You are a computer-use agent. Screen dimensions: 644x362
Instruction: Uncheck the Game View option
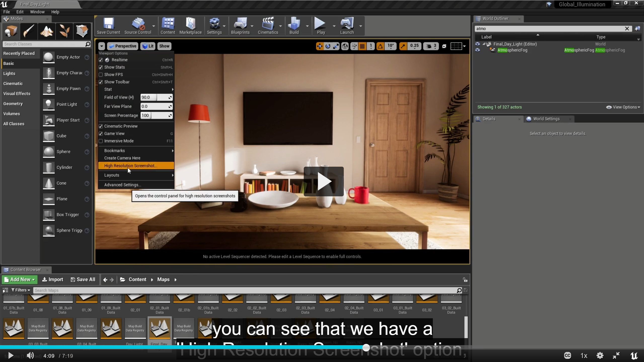tap(101, 134)
